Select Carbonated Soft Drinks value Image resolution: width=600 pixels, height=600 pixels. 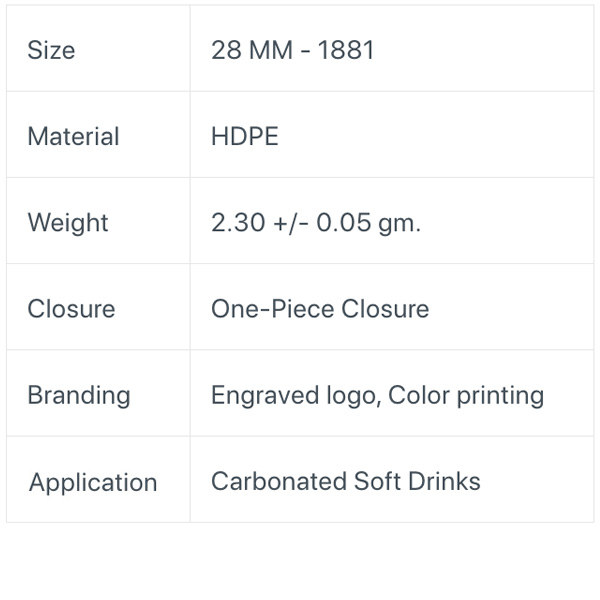pyautogui.click(x=346, y=481)
